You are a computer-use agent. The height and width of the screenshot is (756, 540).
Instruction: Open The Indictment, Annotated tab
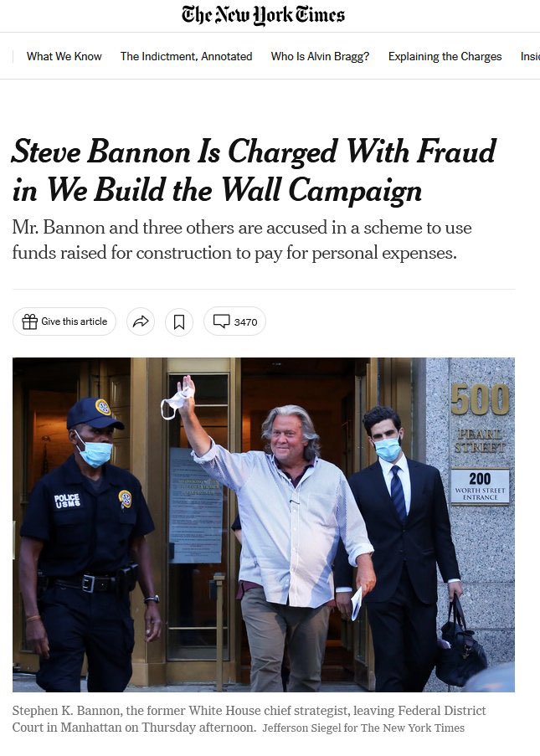coord(186,56)
